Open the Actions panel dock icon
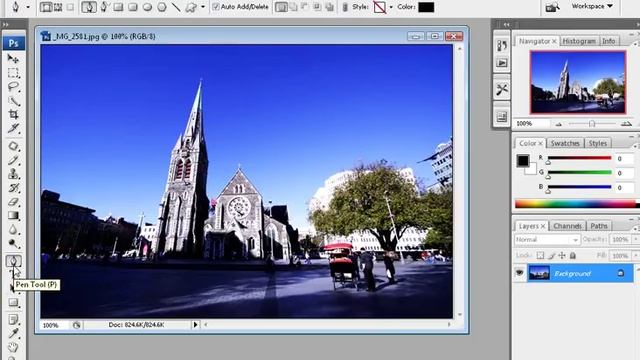This screenshot has width=640, height=360. pyautogui.click(x=502, y=63)
